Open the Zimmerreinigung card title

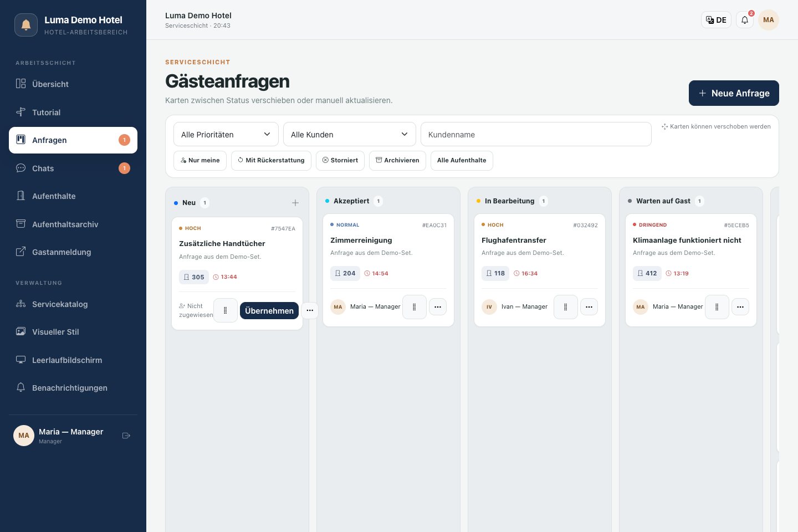point(361,241)
